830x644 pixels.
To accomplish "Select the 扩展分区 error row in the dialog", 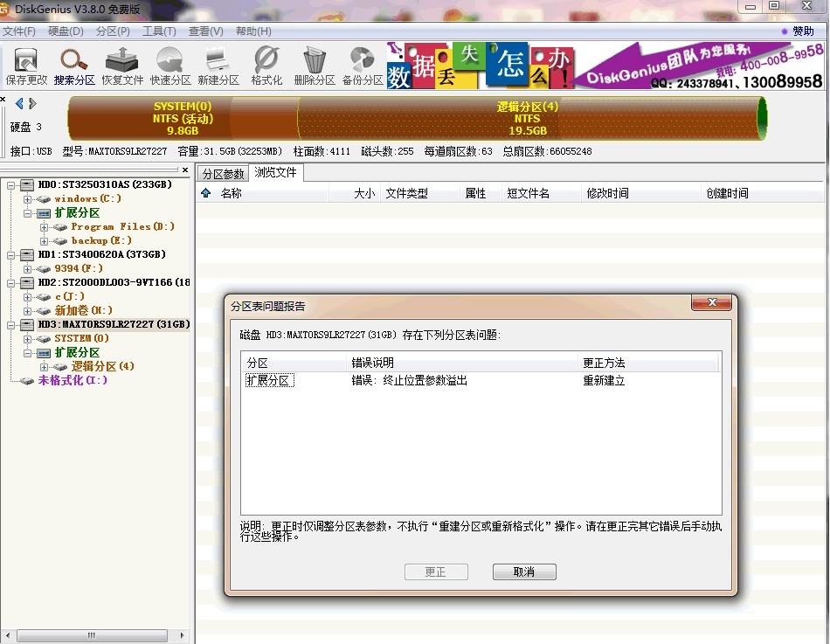I will pos(481,381).
